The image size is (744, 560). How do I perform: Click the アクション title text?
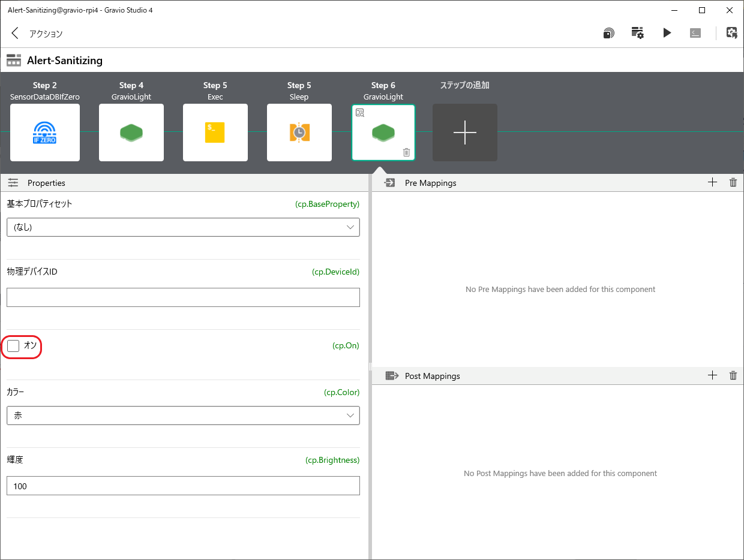[x=46, y=34]
